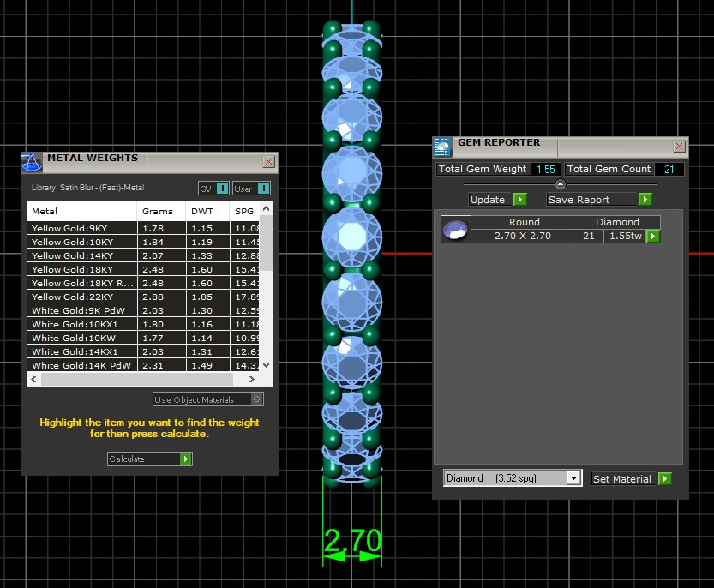Screen dimensions: 714x588
Task: Click the Total Gem Count value 21
Action: [669, 169]
